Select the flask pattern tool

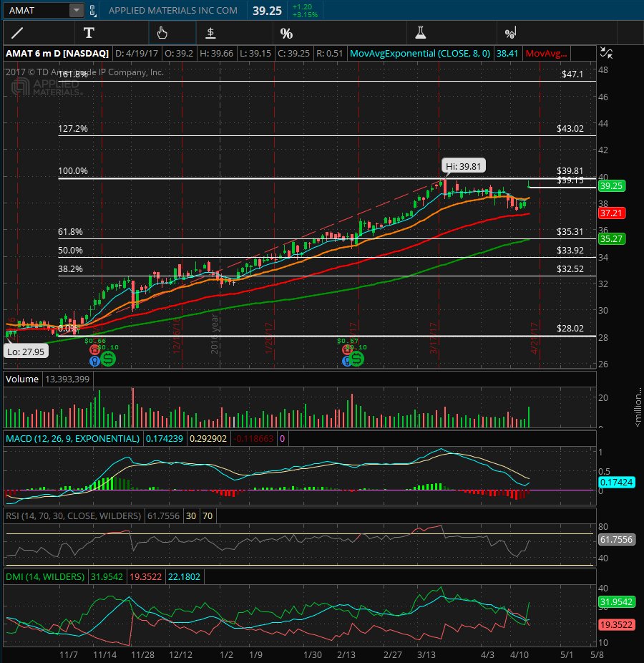pyautogui.click(x=421, y=32)
